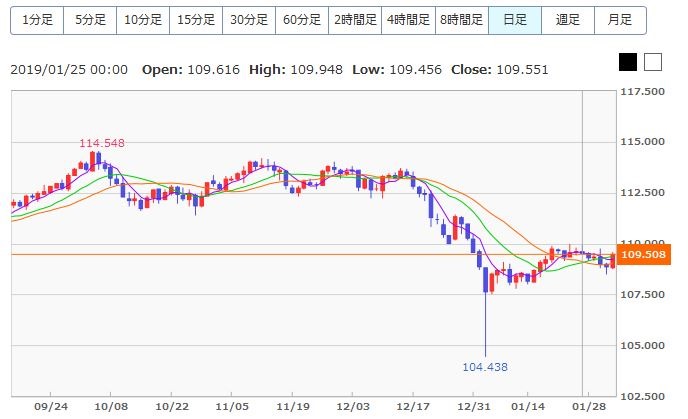Apply the white chart theme swatch

pos(653,62)
